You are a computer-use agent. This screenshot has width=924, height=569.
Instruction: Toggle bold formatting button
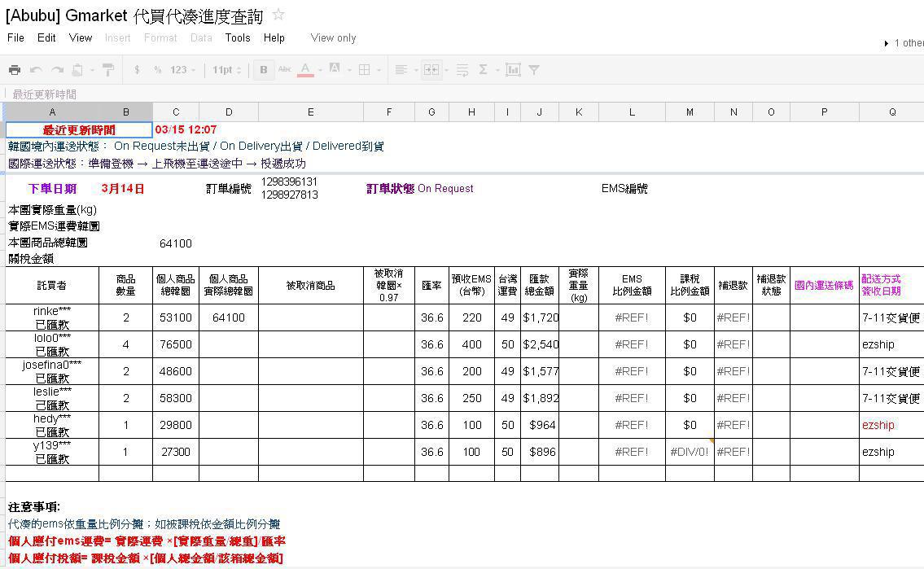point(264,70)
